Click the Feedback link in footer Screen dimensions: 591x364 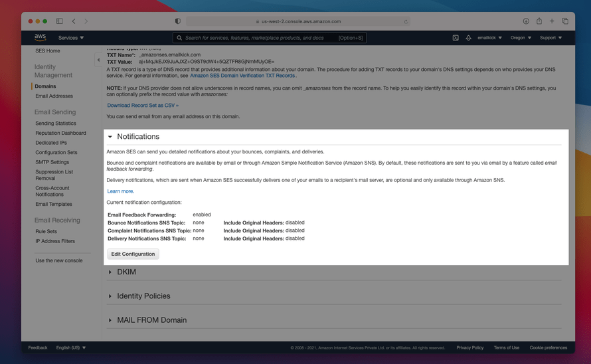[x=38, y=347]
